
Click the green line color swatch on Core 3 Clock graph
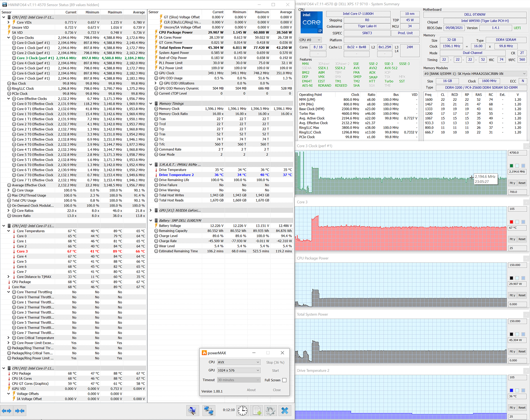point(511,166)
